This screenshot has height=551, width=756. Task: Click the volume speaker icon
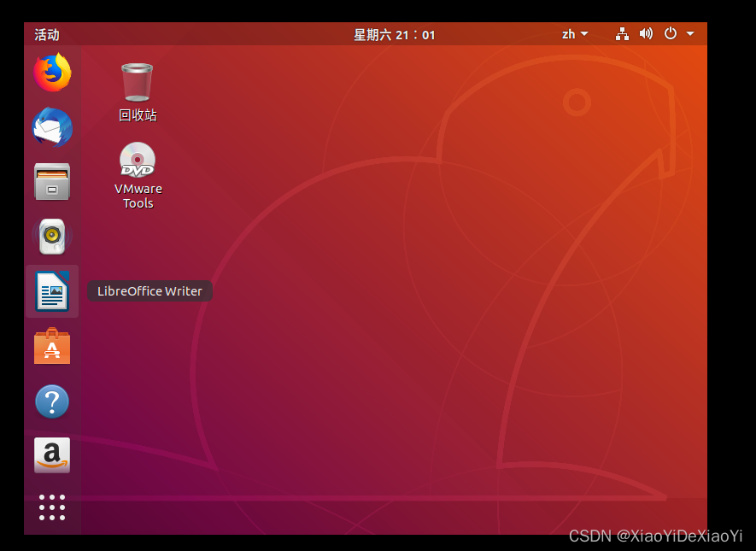[646, 34]
